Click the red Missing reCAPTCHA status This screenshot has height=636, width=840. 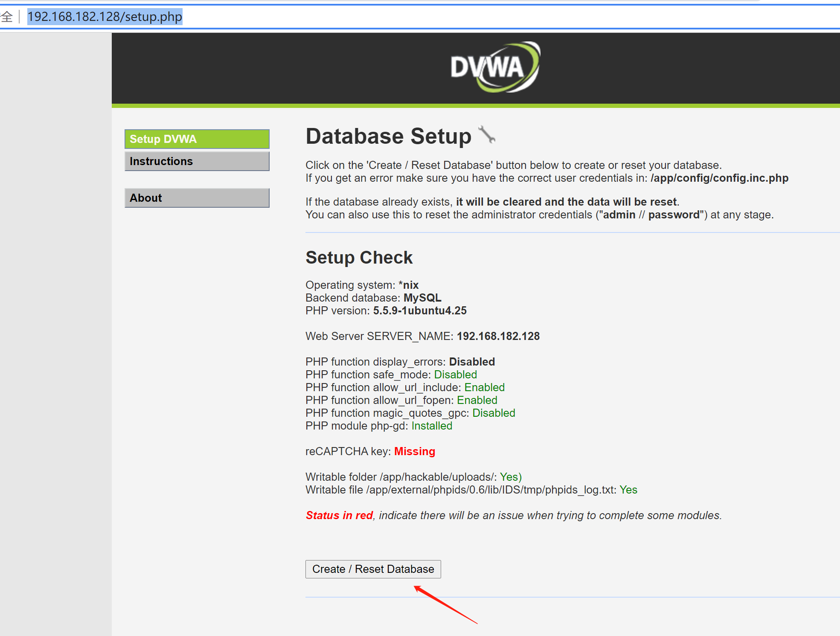point(414,451)
